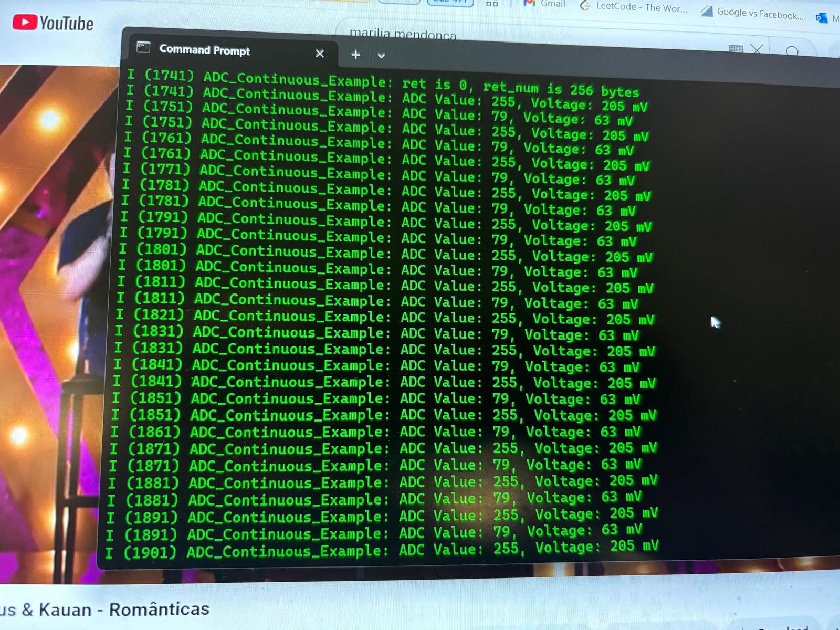Image resolution: width=840 pixels, height=630 pixels.
Task: Open the on-screen keyboard icon in search
Action: pyautogui.click(x=736, y=48)
